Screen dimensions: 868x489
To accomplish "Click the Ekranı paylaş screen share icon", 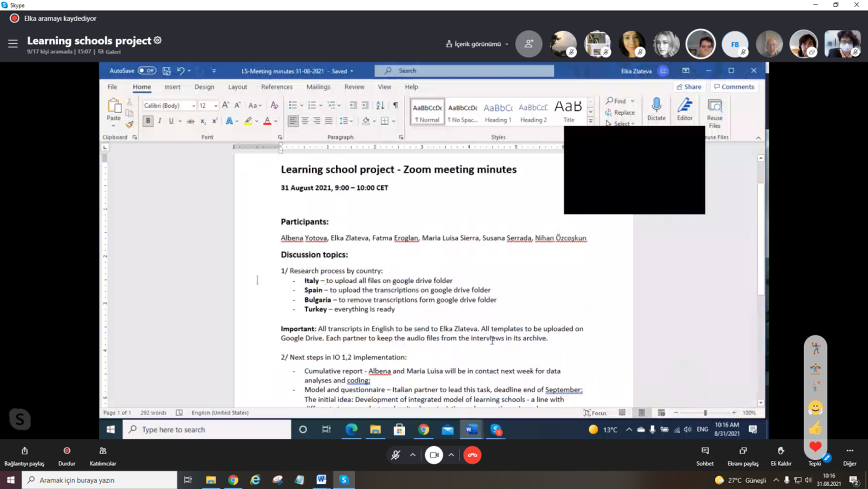I will [x=743, y=451].
